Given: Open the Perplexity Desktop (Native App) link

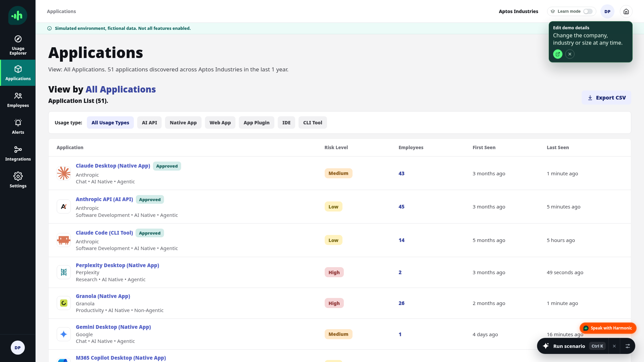Looking at the screenshot, I should point(117,265).
